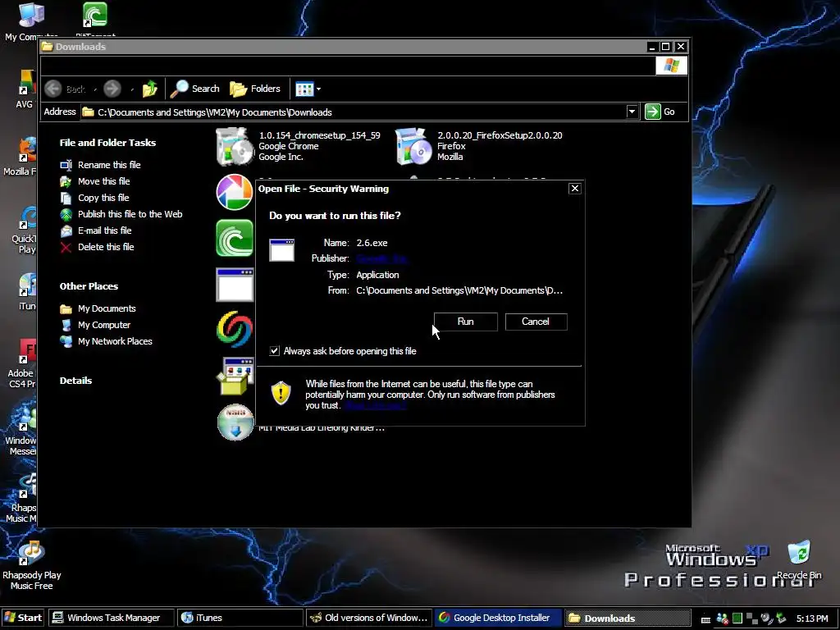Click the Forward arrow in Downloads toolbar
Viewport: 840px width, 630px height.
(112, 89)
